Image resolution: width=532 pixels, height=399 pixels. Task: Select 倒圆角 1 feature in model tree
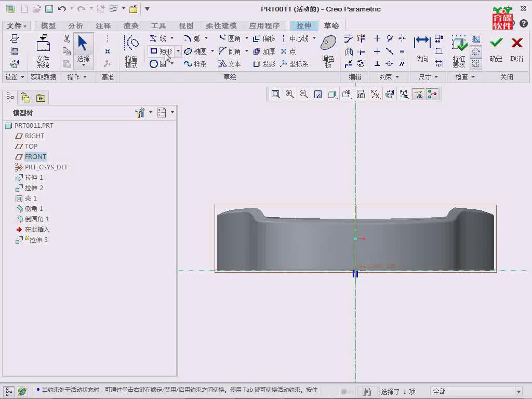tap(33, 219)
